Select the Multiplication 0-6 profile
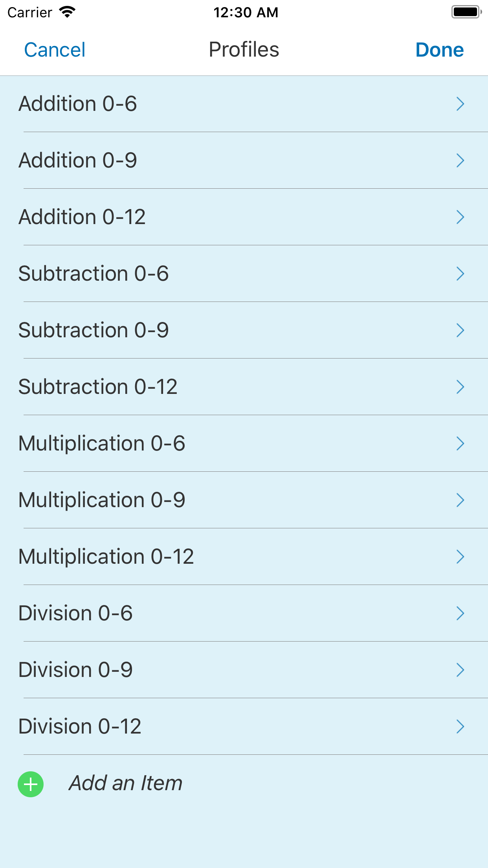 coord(102,443)
